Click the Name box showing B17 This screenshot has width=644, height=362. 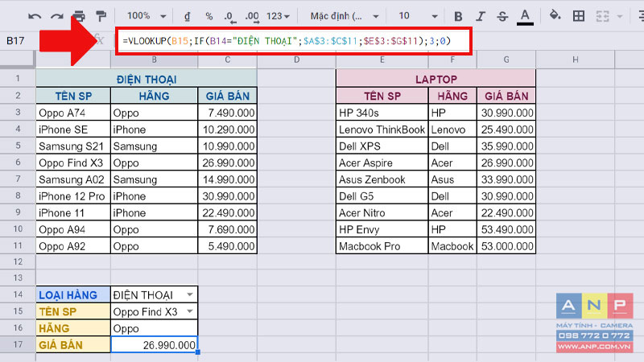pos(16,41)
